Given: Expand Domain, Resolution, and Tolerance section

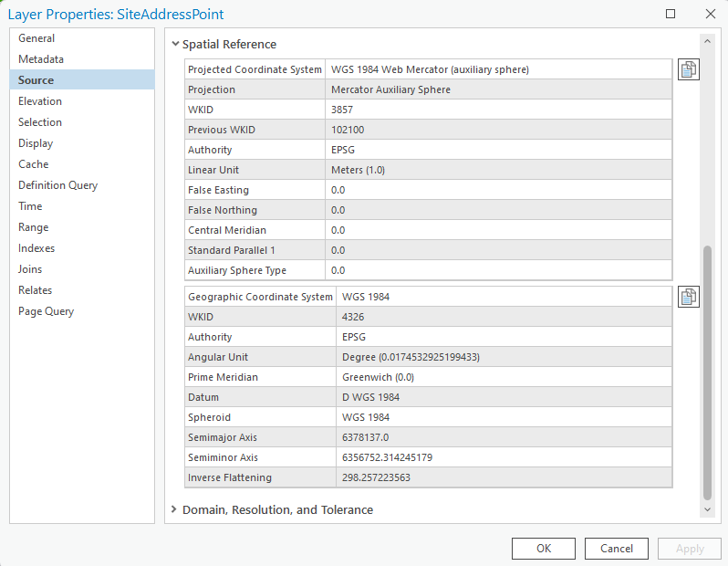Looking at the screenshot, I should [x=174, y=509].
